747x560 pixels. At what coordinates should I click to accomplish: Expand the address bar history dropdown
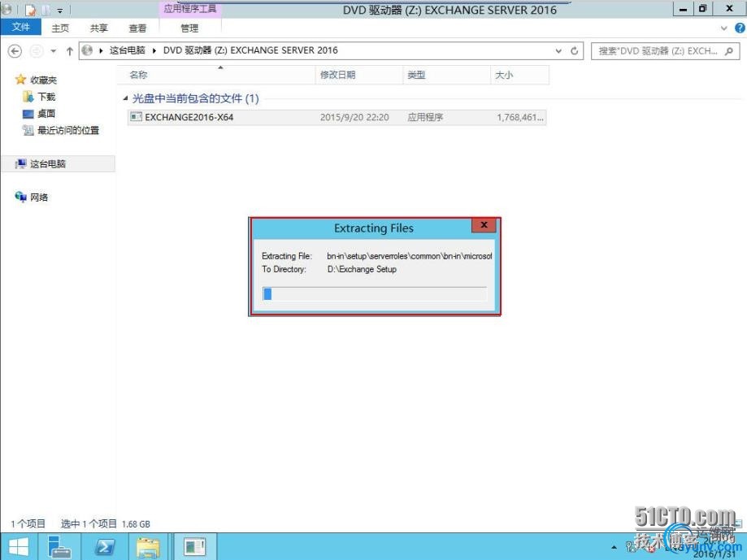558,50
